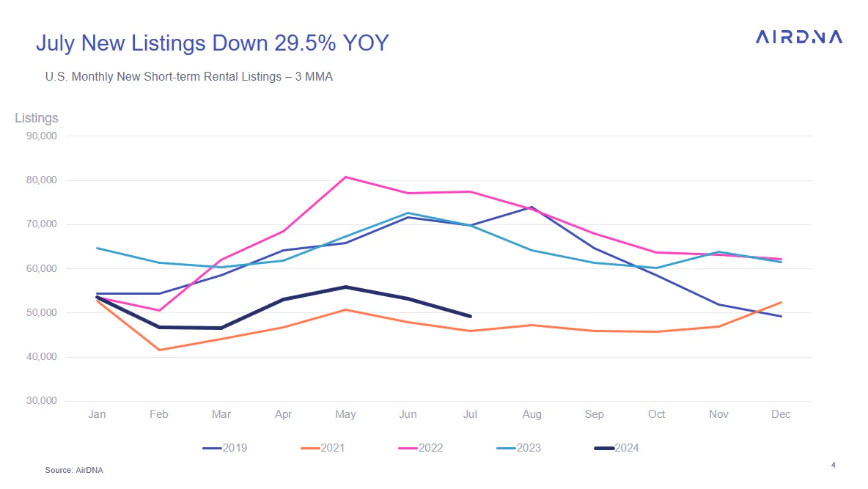Click the 2021 line endpoint at December
868x489 pixels.
click(781, 302)
